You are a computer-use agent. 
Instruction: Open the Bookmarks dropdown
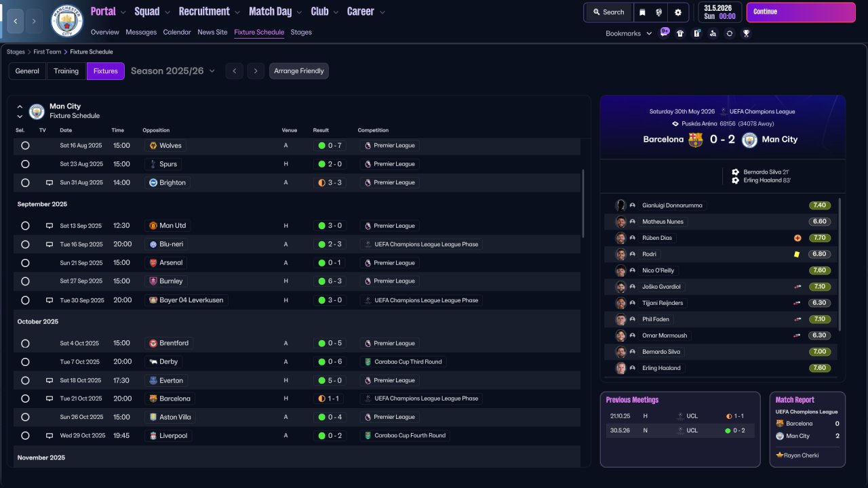click(x=629, y=33)
